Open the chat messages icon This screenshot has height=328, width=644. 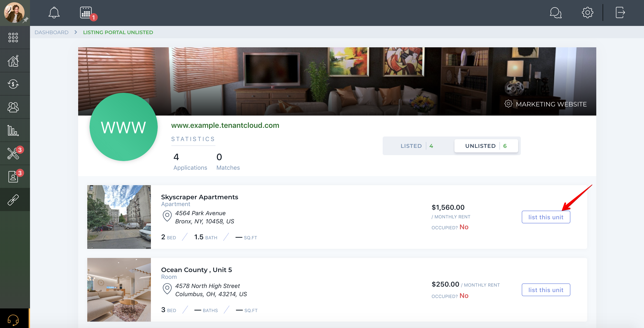tap(556, 13)
